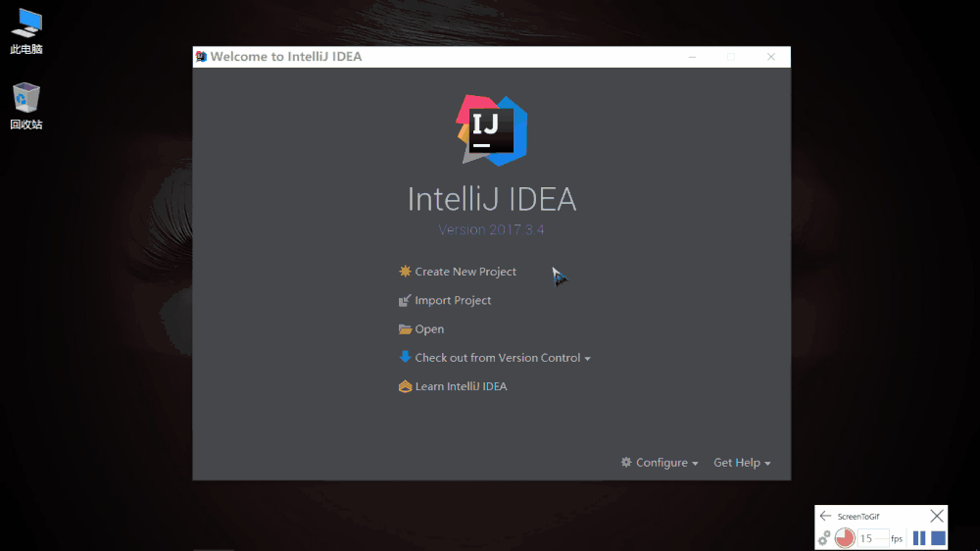Expand the Get Help menu
This screenshot has height=551, width=980.
[x=742, y=463]
